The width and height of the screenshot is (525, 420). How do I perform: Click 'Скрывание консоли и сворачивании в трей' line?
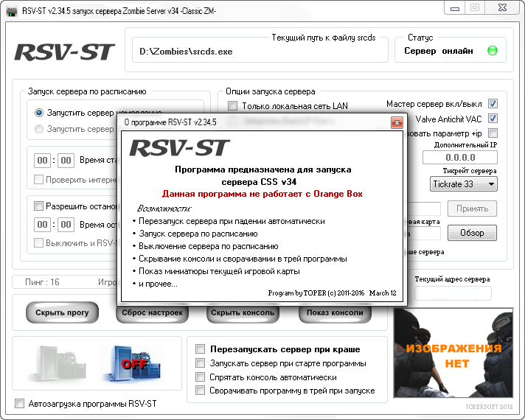pyautogui.click(x=243, y=259)
